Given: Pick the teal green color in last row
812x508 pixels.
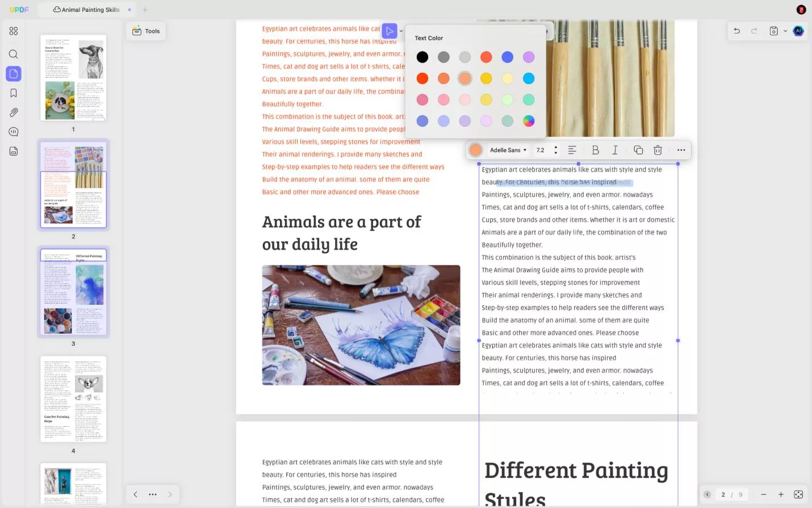Looking at the screenshot, I should click(508, 121).
